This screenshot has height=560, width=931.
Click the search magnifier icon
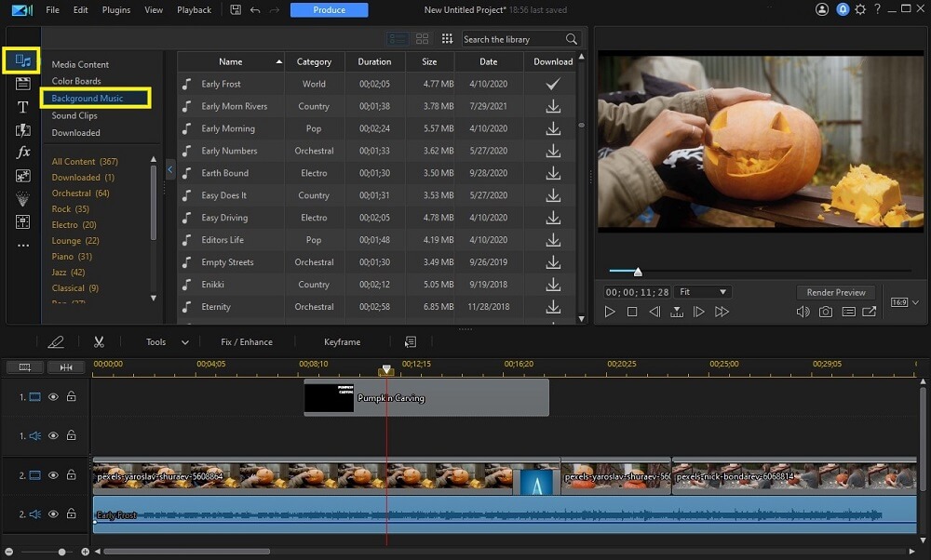click(572, 39)
